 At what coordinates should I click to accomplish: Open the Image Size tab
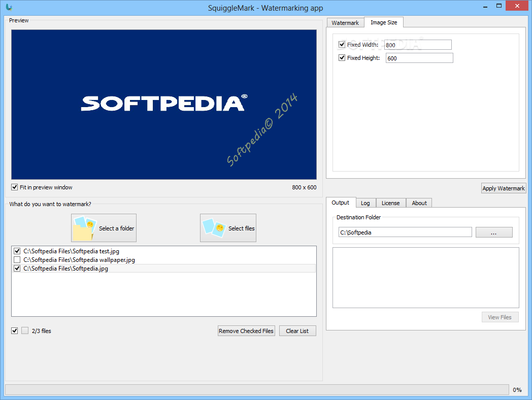(x=384, y=22)
